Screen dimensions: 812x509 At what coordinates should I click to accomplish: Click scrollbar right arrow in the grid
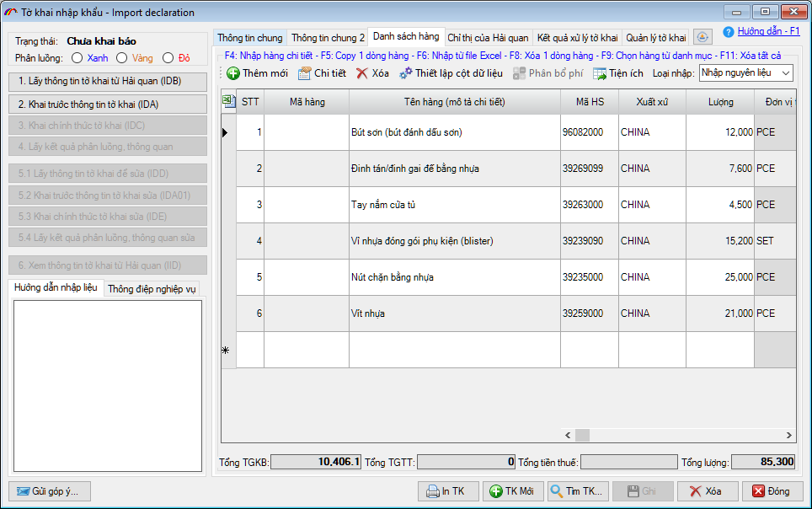(x=788, y=436)
